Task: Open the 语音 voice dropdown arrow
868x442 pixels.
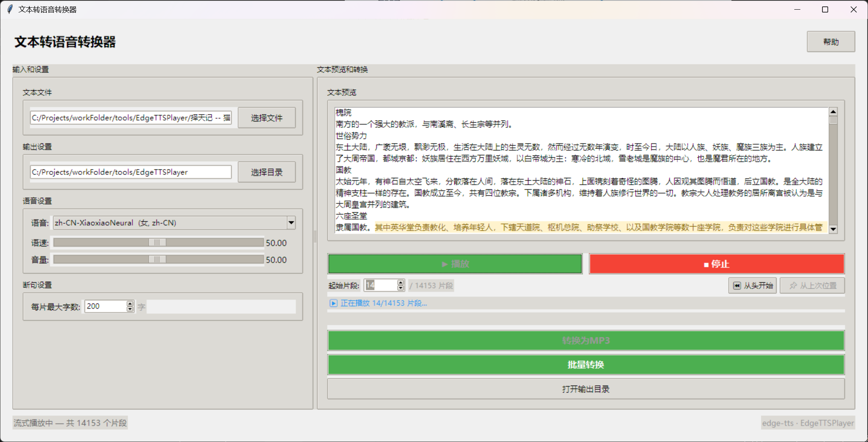Action: point(291,223)
